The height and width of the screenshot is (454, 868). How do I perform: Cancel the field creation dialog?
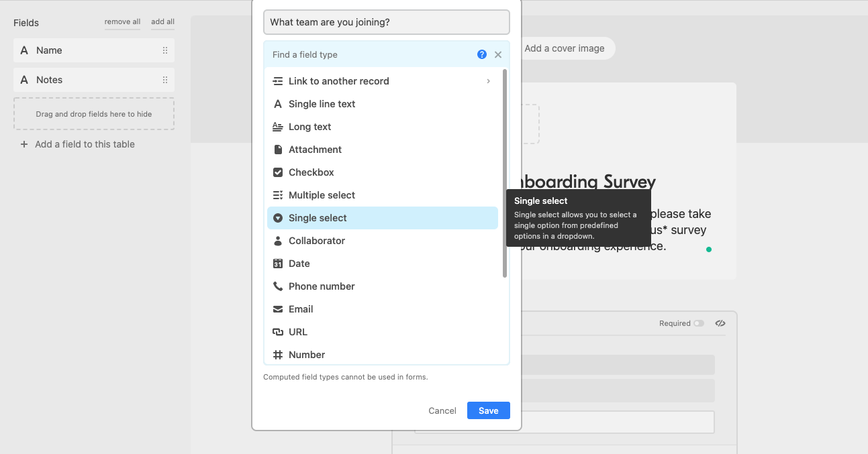(442, 410)
